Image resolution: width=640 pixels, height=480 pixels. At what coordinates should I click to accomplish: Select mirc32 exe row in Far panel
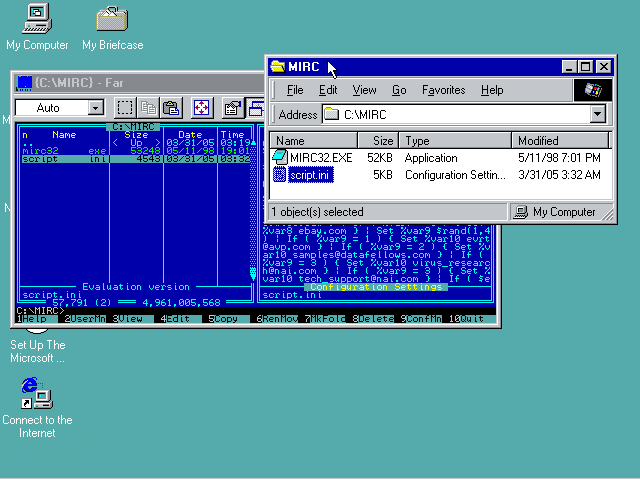(136, 151)
